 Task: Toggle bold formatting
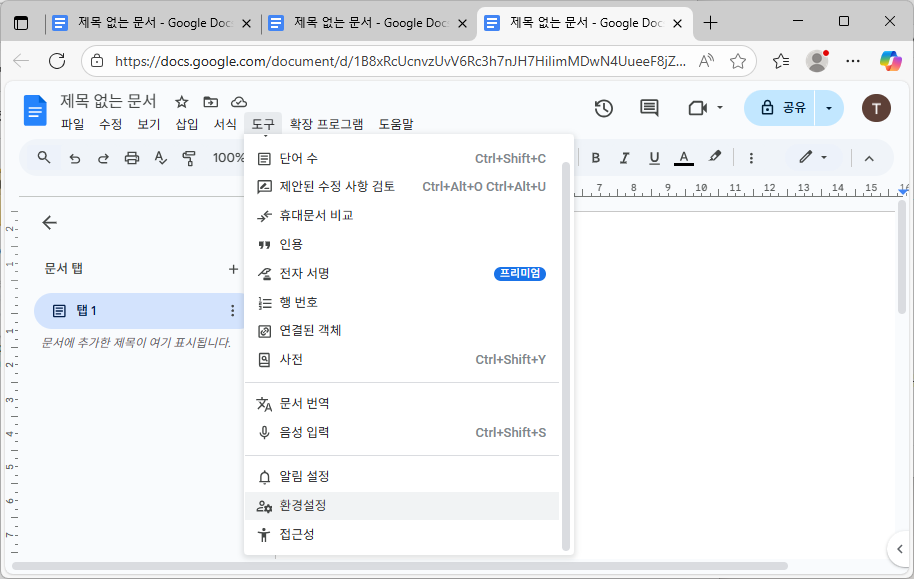pyautogui.click(x=597, y=157)
